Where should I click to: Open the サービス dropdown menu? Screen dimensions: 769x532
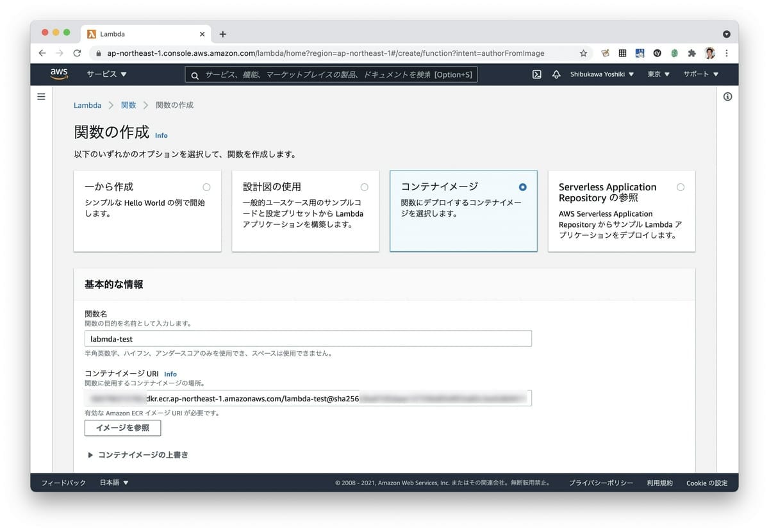(x=107, y=74)
